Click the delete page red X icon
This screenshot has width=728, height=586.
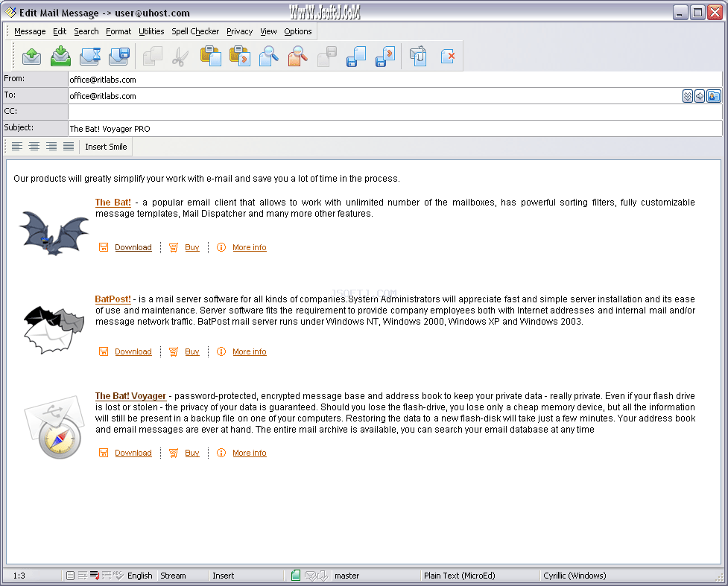pyautogui.click(x=447, y=57)
